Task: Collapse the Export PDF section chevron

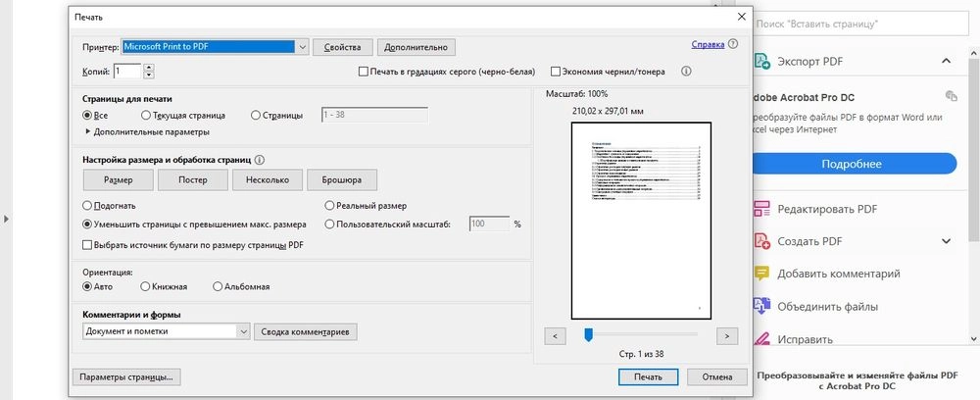Action: pos(947,61)
